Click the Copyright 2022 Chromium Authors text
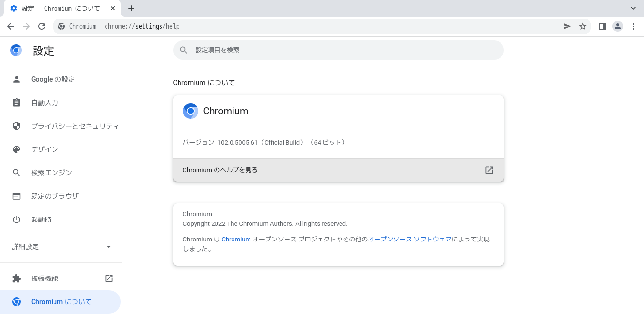 [x=265, y=224]
